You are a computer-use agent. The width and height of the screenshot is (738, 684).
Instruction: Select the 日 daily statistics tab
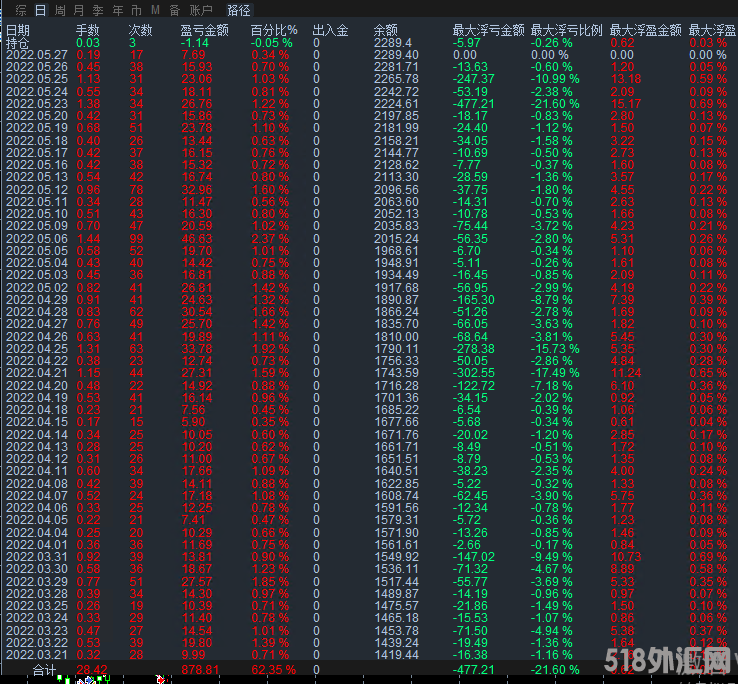point(40,10)
